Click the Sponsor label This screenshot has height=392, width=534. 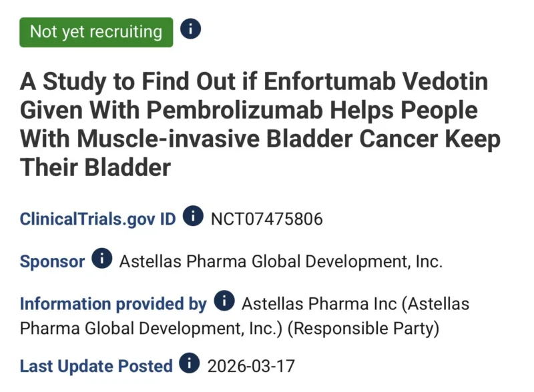52,261
